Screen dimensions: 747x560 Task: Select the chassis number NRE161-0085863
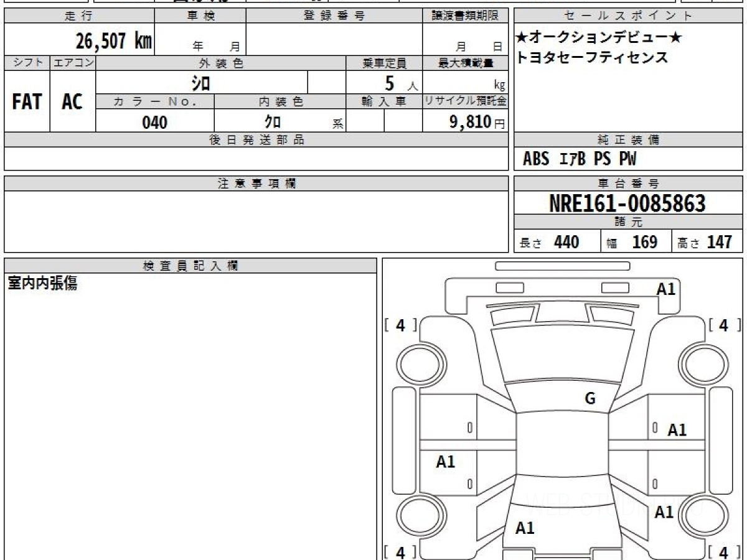627,203
